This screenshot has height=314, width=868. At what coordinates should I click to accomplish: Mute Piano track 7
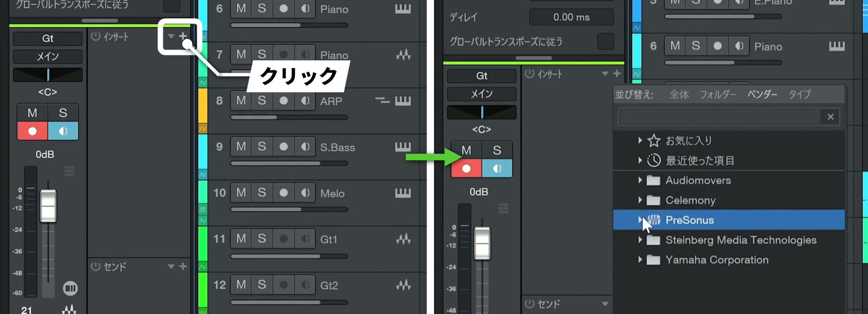point(241,55)
